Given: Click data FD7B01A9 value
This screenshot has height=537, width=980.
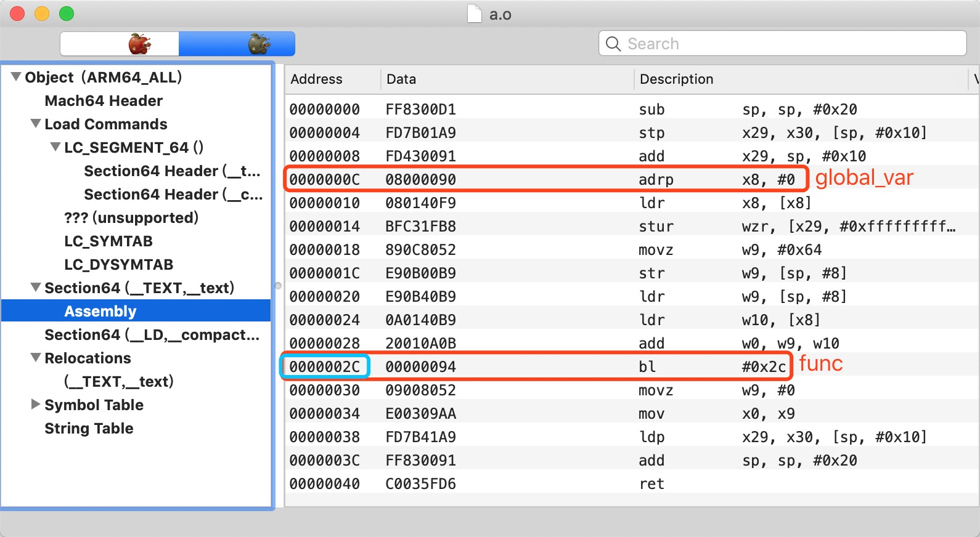Looking at the screenshot, I should point(421,132).
